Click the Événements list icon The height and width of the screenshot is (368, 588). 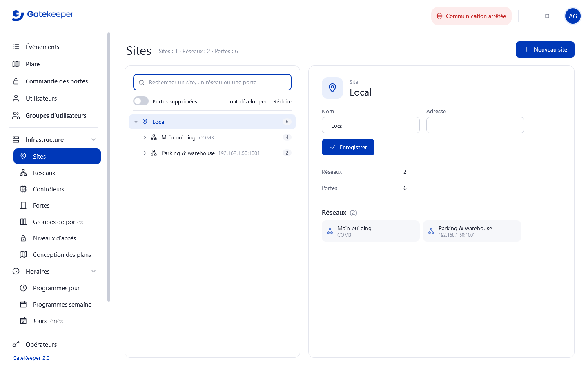(16, 47)
